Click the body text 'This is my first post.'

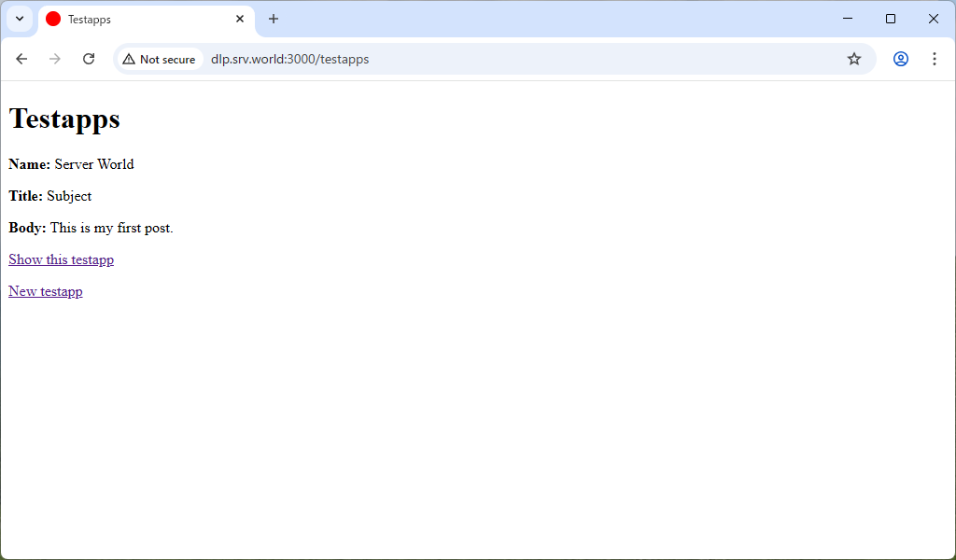111,228
